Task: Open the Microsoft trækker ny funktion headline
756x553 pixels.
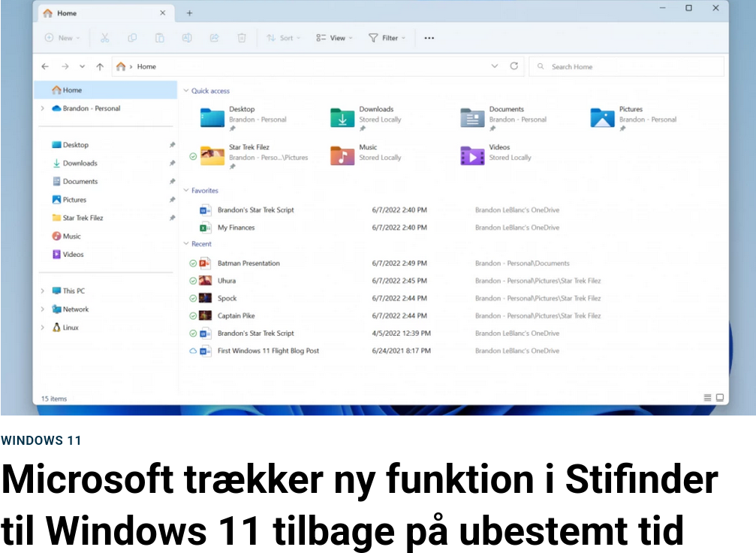Action: coord(360,505)
